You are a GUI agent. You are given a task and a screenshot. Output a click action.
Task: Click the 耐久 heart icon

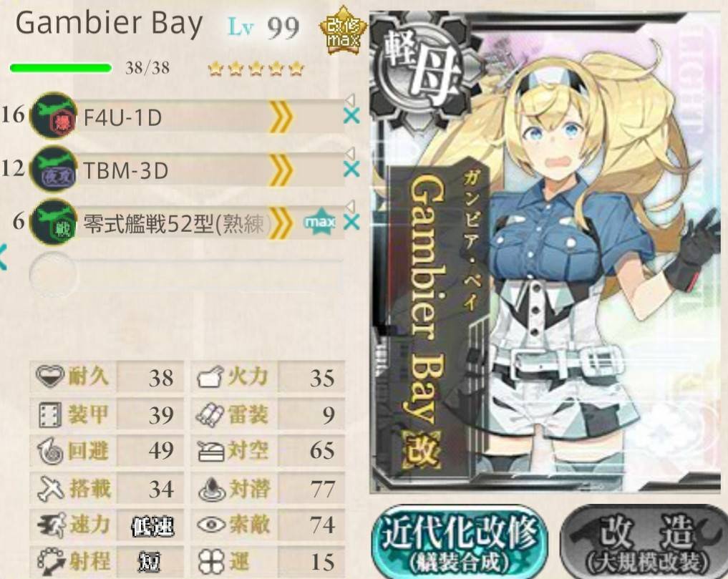(x=49, y=376)
